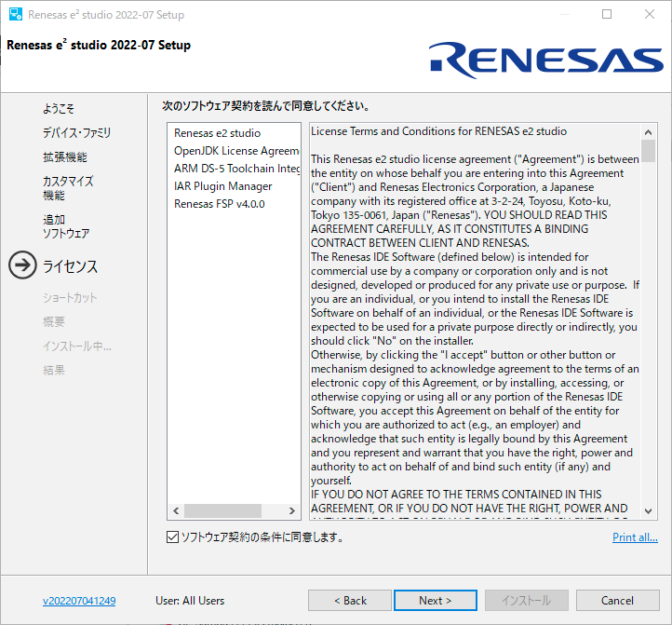Select ARM DS-5 Toolchain Integration license

click(236, 169)
